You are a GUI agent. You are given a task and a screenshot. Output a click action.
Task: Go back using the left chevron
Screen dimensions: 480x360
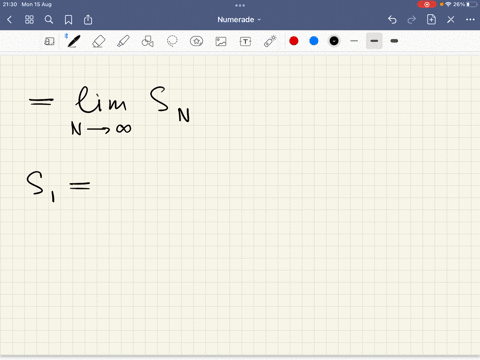[x=9, y=20]
